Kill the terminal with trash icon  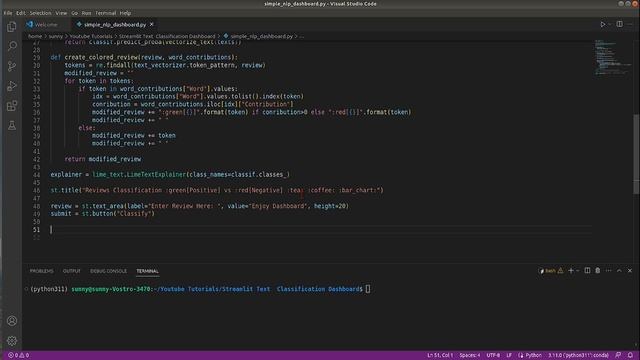coord(598,271)
